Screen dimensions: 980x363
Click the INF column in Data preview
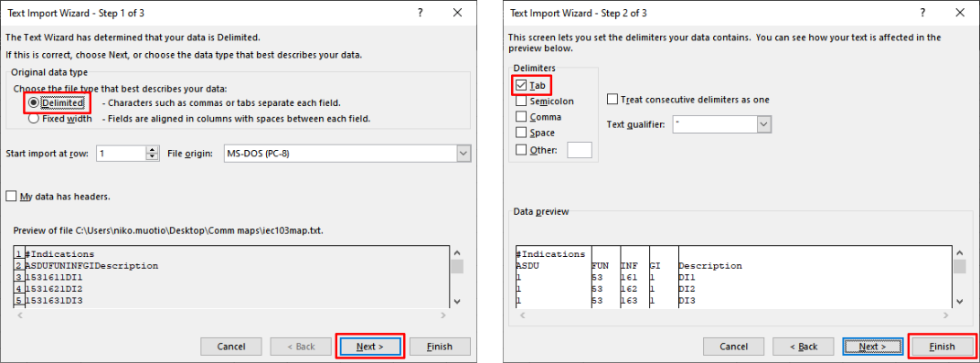629,265
